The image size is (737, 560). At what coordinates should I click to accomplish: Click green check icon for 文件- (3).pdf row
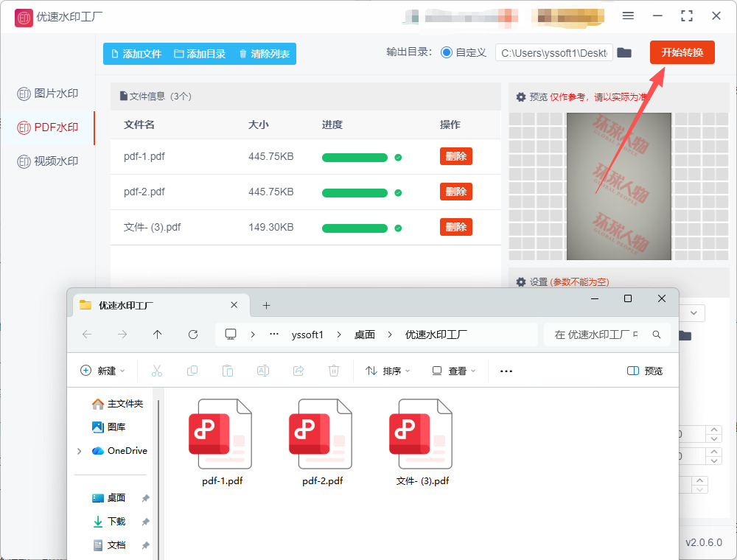click(x=398, y=228)
